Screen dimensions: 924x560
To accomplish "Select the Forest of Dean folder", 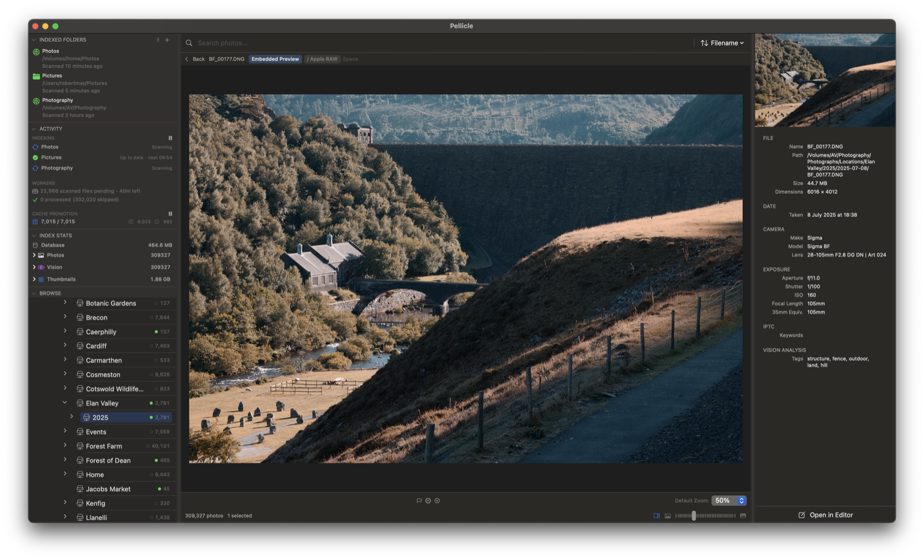I will point(108,460).
